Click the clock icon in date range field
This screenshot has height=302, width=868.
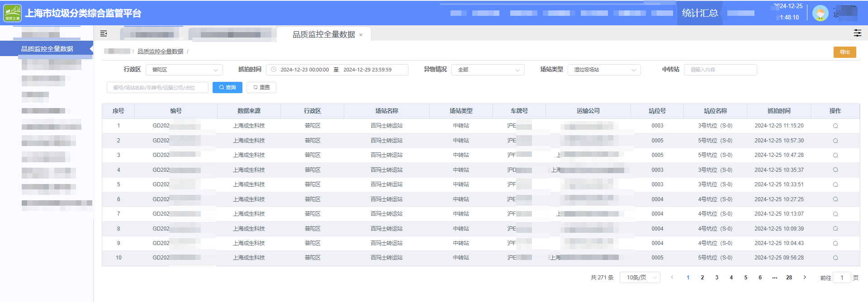tap(274, 70)
